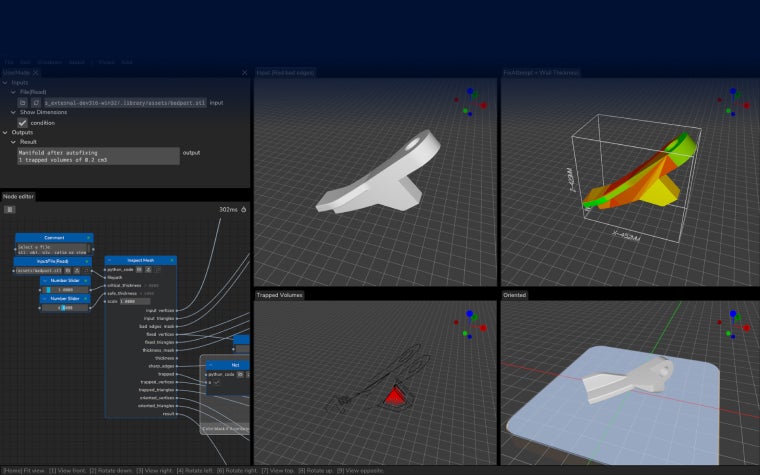The height and width of the screenshot is (475, 760).
Task: Click the thickness output port
Action: 177,358
